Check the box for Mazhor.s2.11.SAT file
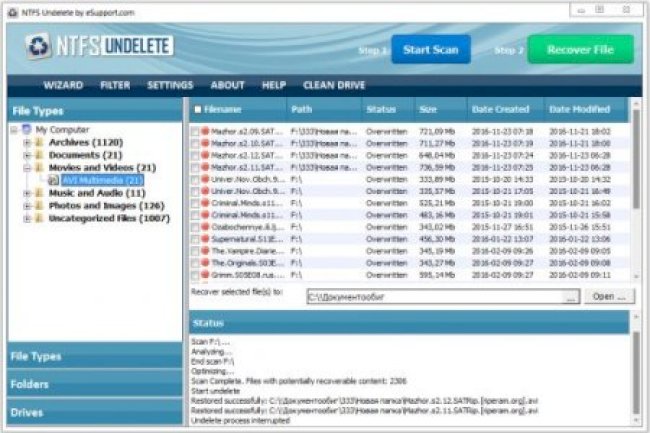 pos(195,168)
